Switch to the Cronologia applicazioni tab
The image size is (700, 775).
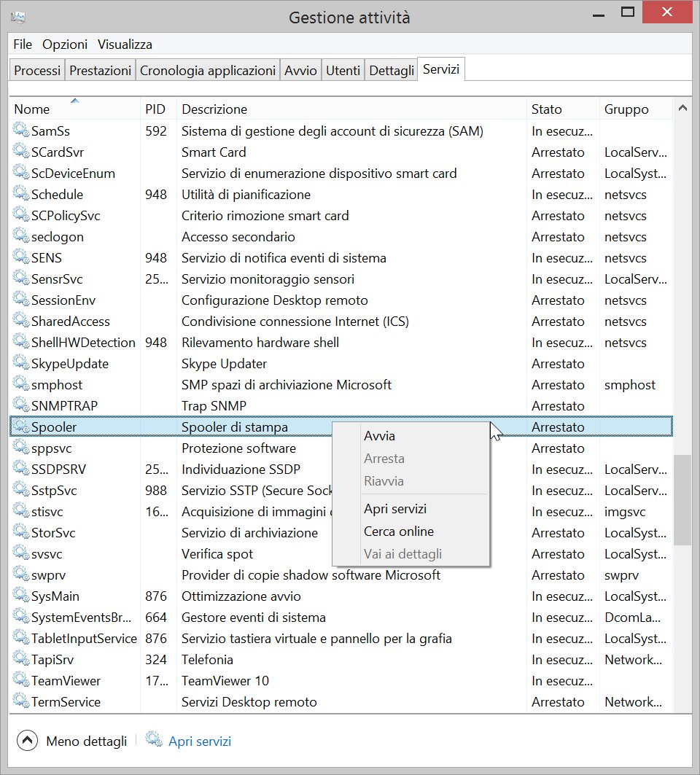[x=208, y=70]
